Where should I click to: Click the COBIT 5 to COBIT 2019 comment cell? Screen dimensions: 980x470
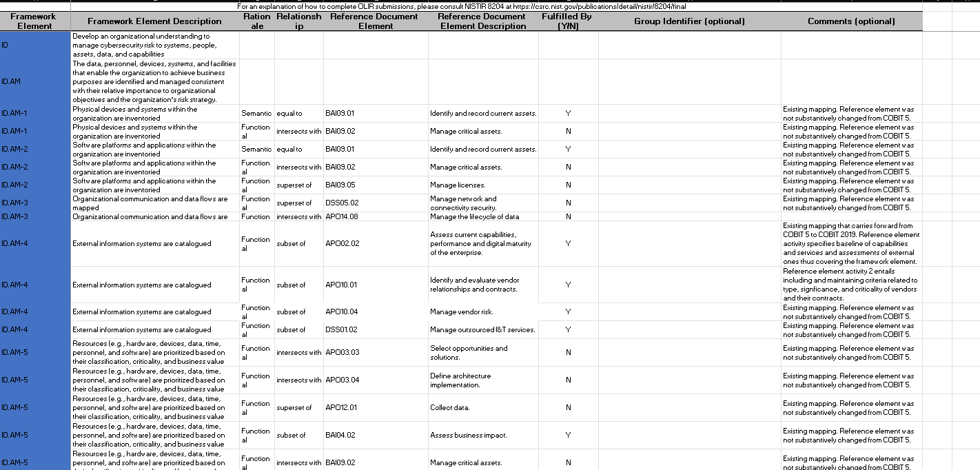(850, 243)
